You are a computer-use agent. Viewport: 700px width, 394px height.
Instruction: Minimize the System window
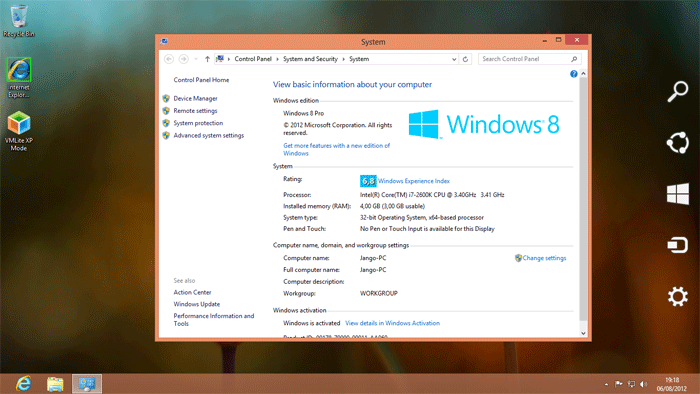tap(545, 40)
